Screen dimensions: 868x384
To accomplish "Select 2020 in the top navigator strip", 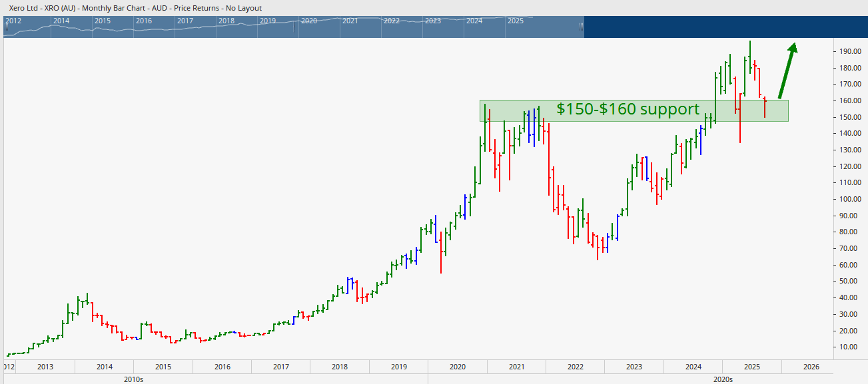I will 309,21.
